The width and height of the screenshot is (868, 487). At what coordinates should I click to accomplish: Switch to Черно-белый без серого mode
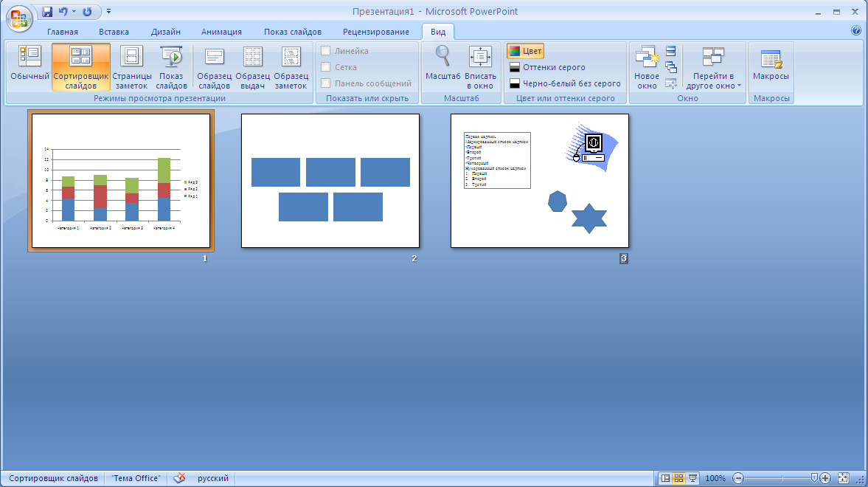(x=565, y=83)
